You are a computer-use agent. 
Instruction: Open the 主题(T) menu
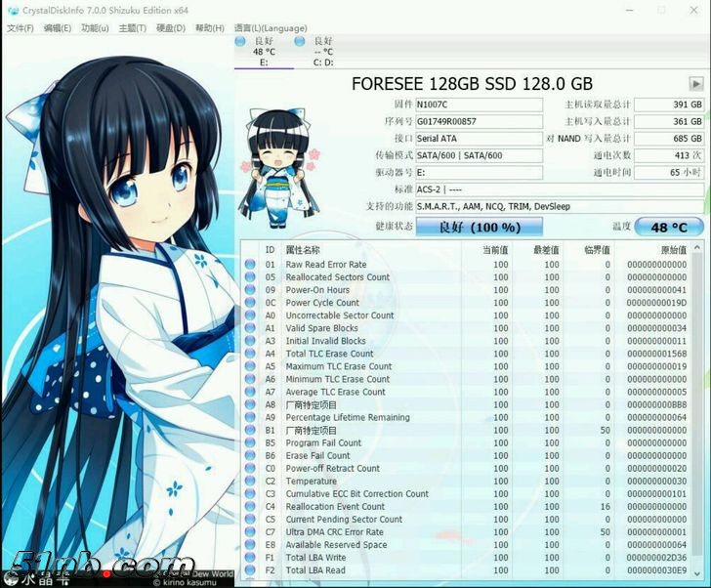point(133,28)
